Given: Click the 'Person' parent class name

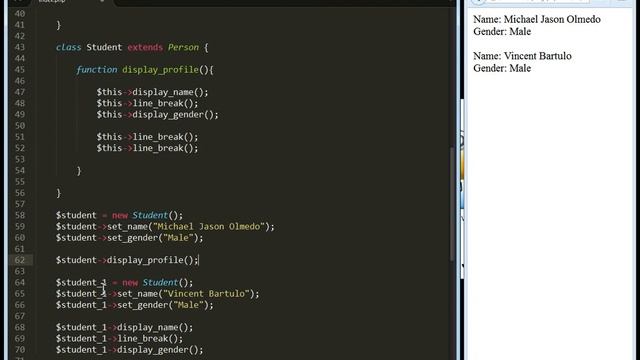Looking at the screenshot, I should pyautogui.click(x=183, y=47).
